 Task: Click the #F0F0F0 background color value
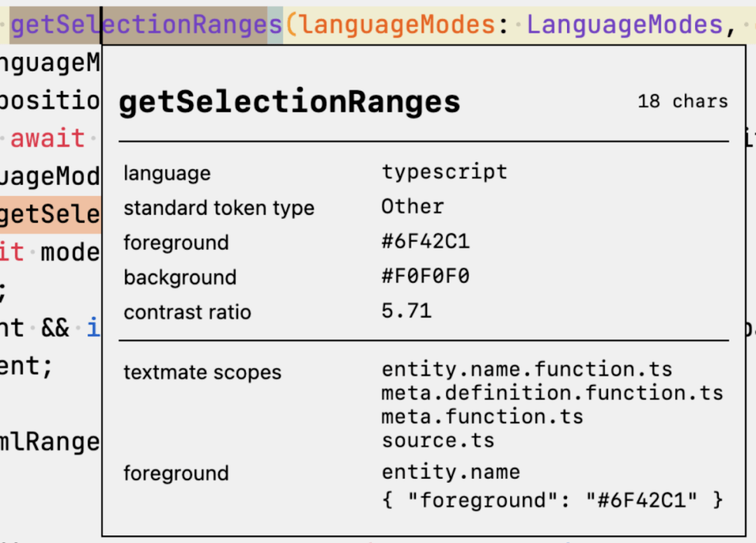click(x=425, y=276)
